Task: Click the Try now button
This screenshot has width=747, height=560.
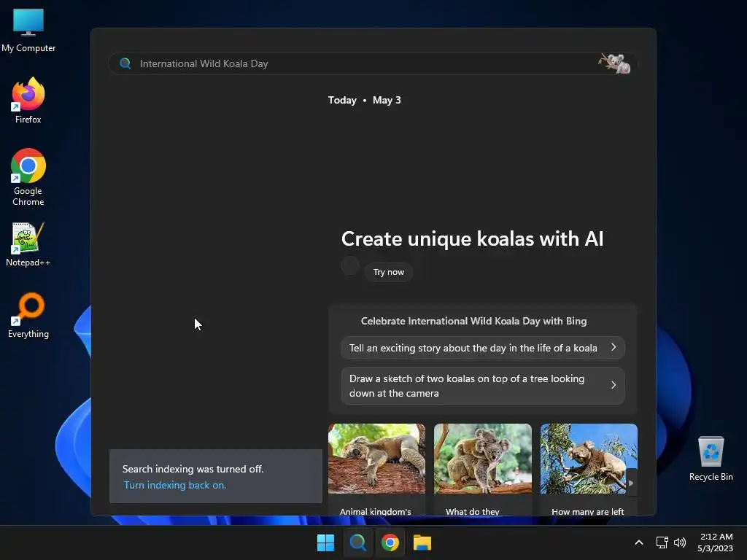Action: click(389, 272)
